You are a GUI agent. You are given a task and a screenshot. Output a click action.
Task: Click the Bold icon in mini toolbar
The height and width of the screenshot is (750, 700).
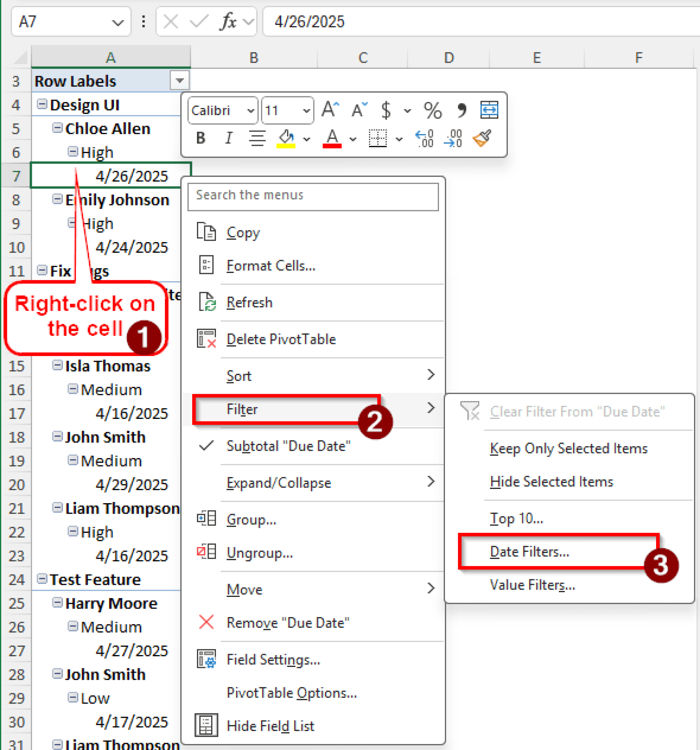(201, 138)
